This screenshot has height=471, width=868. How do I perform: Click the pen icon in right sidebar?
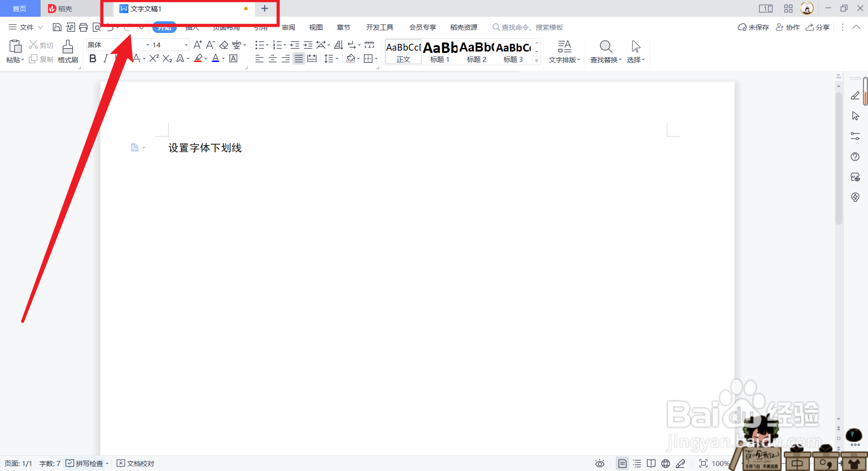tap(855, 95)
